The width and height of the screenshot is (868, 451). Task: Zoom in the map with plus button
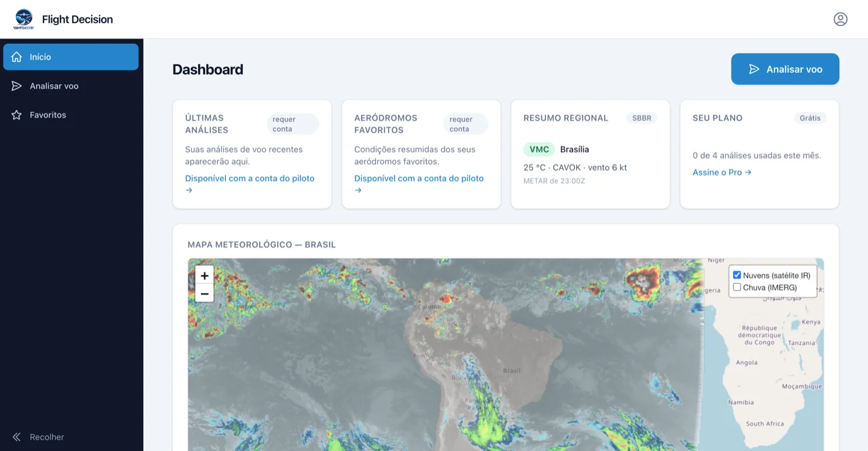pyautogui.click(x=204, y=276)
